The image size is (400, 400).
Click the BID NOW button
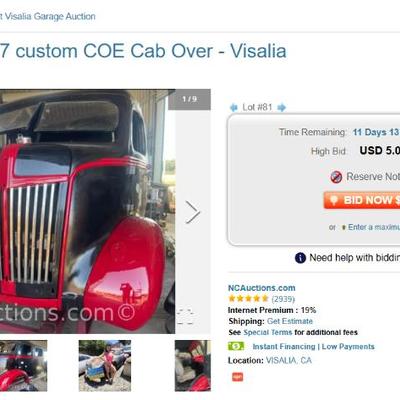point(362,200)
